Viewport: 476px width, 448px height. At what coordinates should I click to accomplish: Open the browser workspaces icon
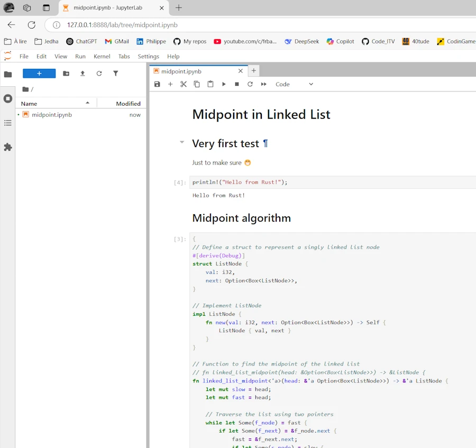point(27,8)
